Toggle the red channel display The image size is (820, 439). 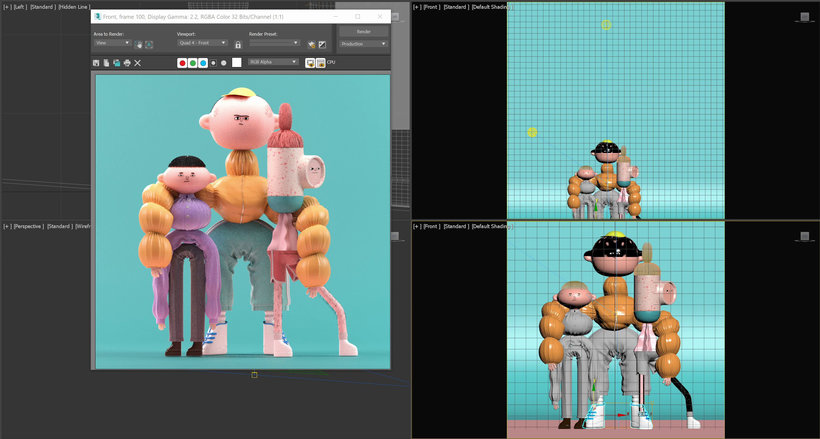[x=182, y=63]
